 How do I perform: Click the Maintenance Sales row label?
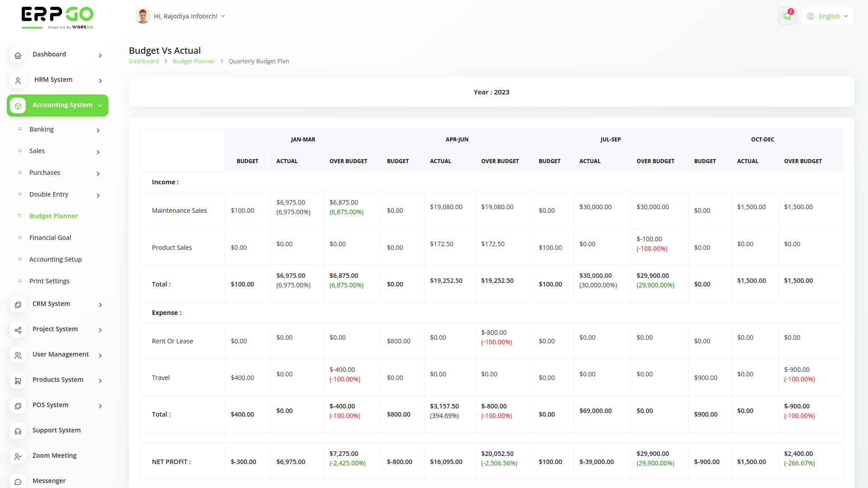[x=179, y=211]
